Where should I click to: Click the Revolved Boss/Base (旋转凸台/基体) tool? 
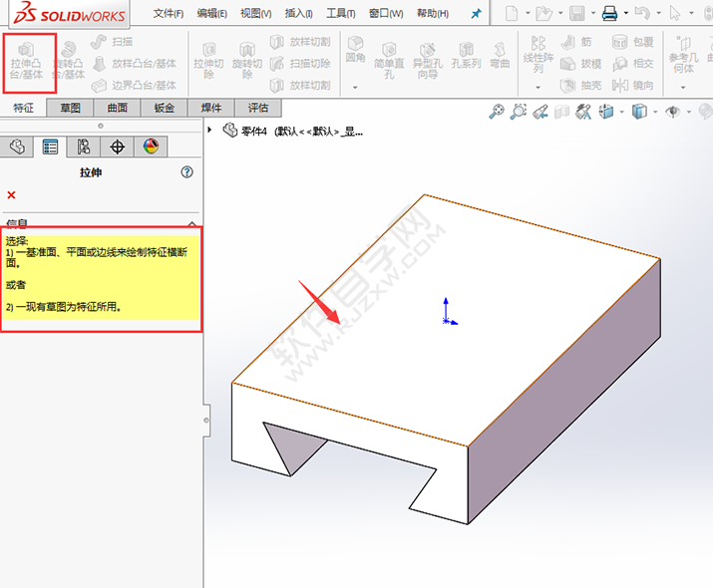(x=69, y=61)
